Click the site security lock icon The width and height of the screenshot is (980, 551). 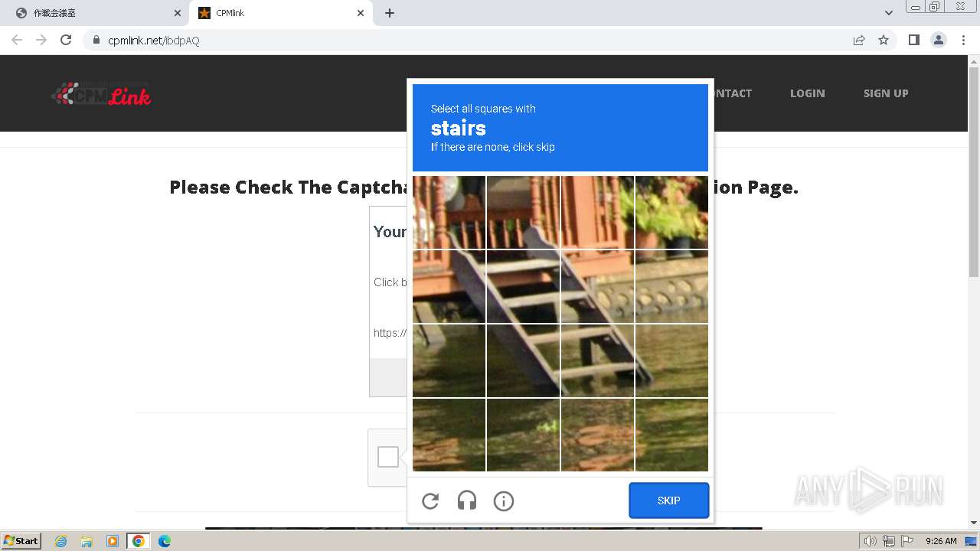96,40
